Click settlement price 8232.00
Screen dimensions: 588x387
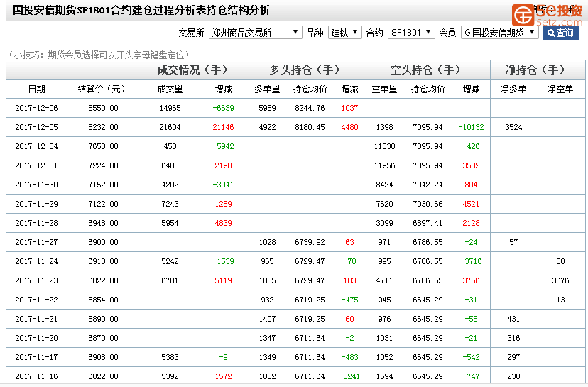click(x=103, y=127)
